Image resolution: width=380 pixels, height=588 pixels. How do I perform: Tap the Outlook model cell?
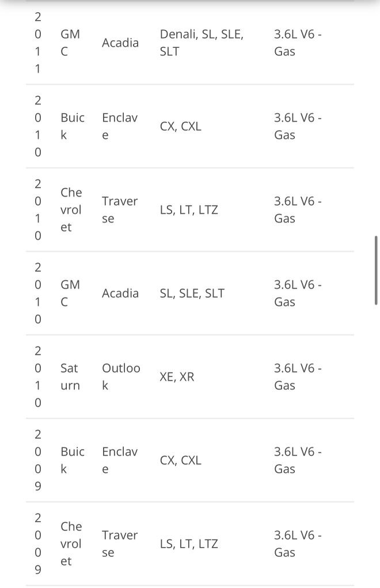tap(120, 376)
